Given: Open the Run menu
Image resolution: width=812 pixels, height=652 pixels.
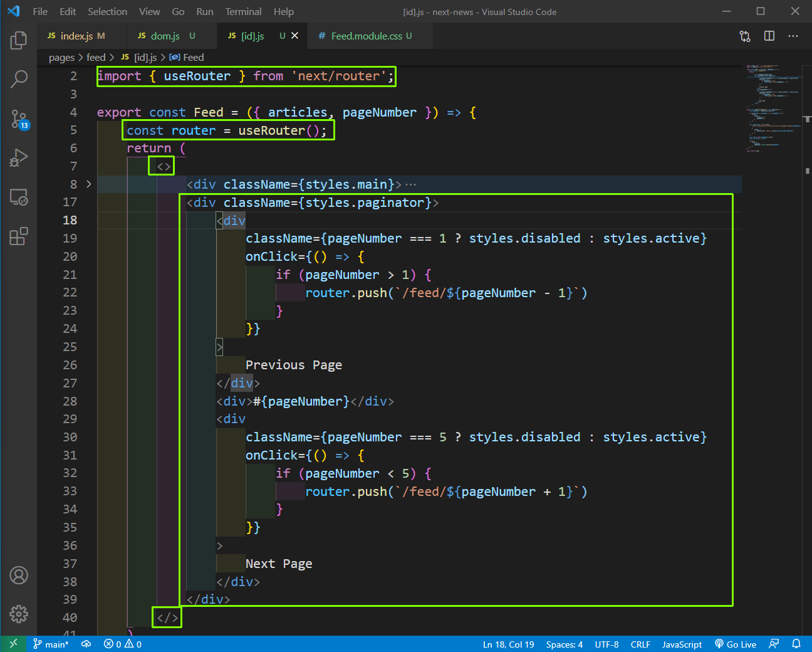Looking at the screenshot, I should 205,11.
